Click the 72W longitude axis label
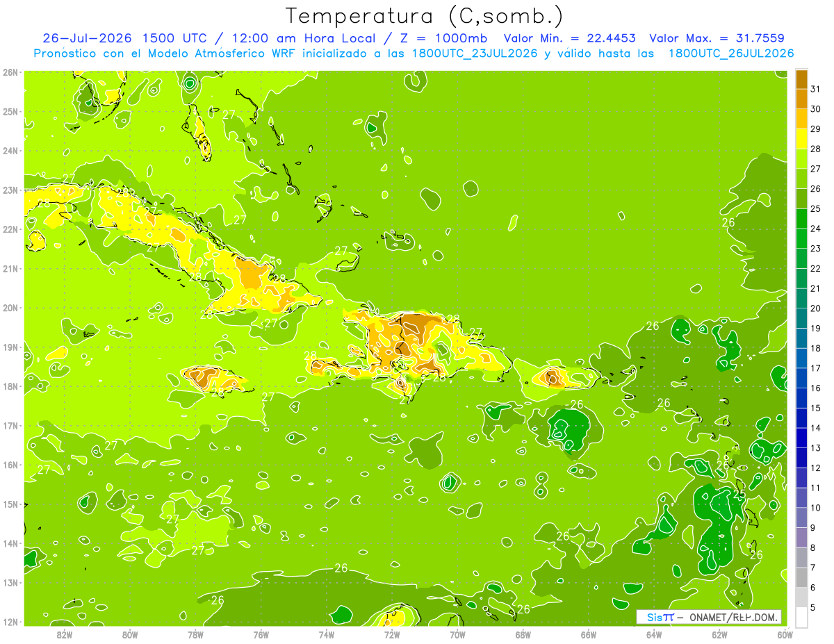Screen dimensions: 834x644 click(x=392, y=634)
